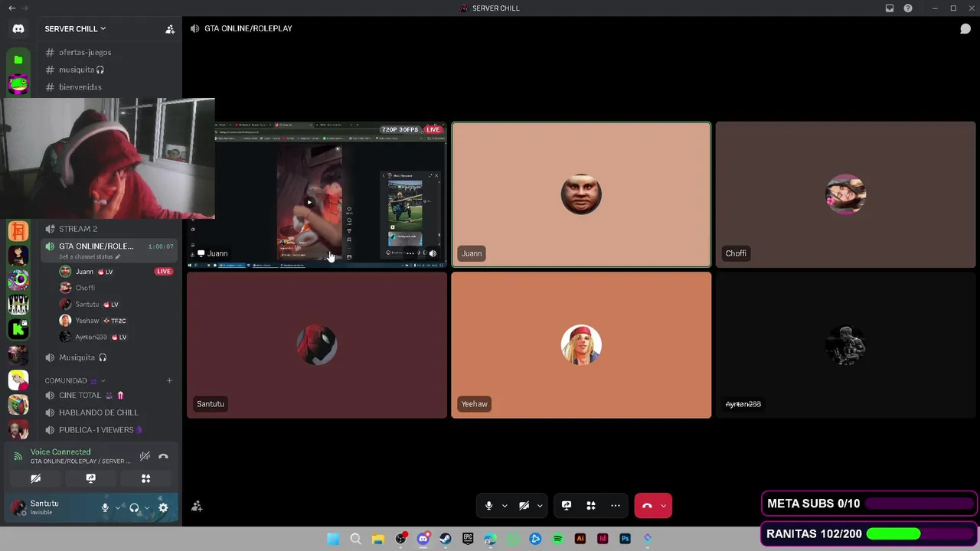The height and width of the screenshot is (551, 980).
Task: Open WhatsApp from the taskbar
Action: [x=513, y=539]
